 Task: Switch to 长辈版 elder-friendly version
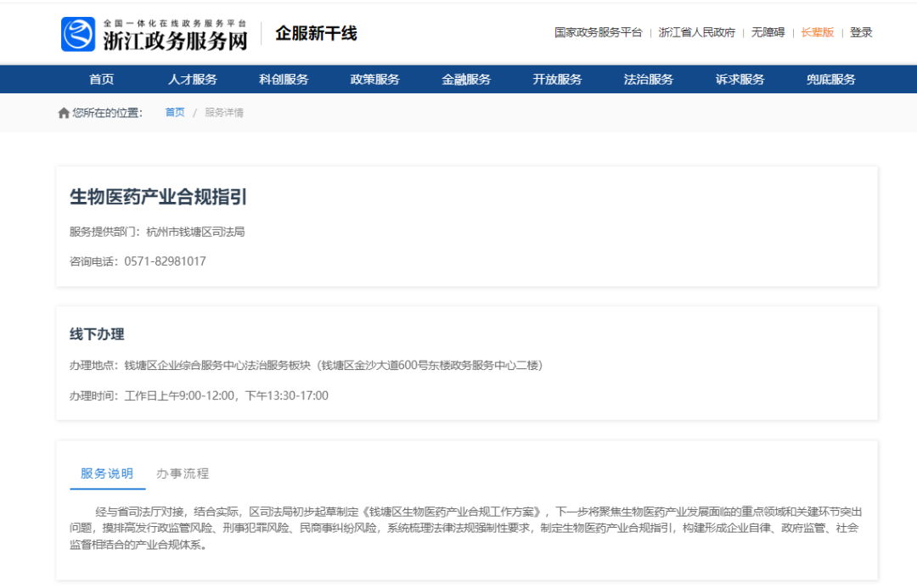click(818, 33)
